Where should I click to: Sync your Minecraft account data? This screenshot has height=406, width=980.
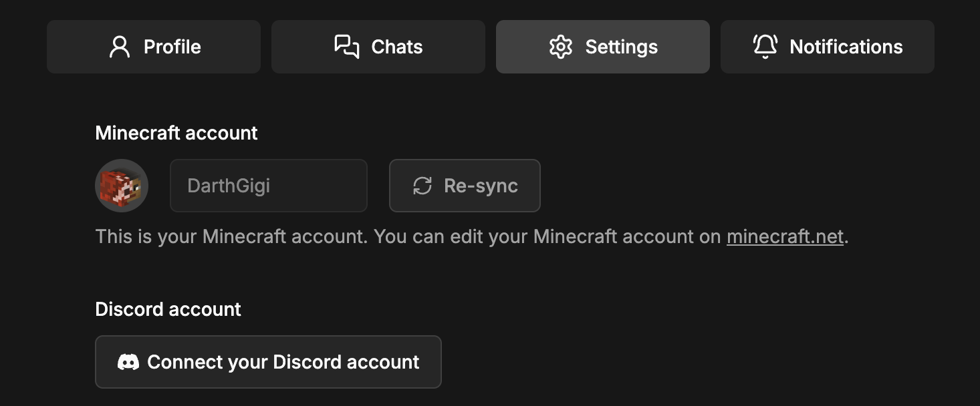(465, 186)
